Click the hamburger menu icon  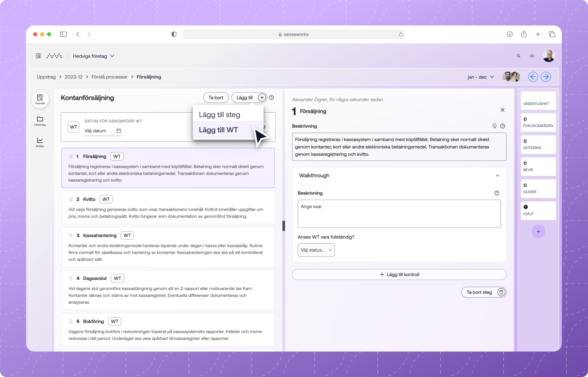click(x=38, y=56)
